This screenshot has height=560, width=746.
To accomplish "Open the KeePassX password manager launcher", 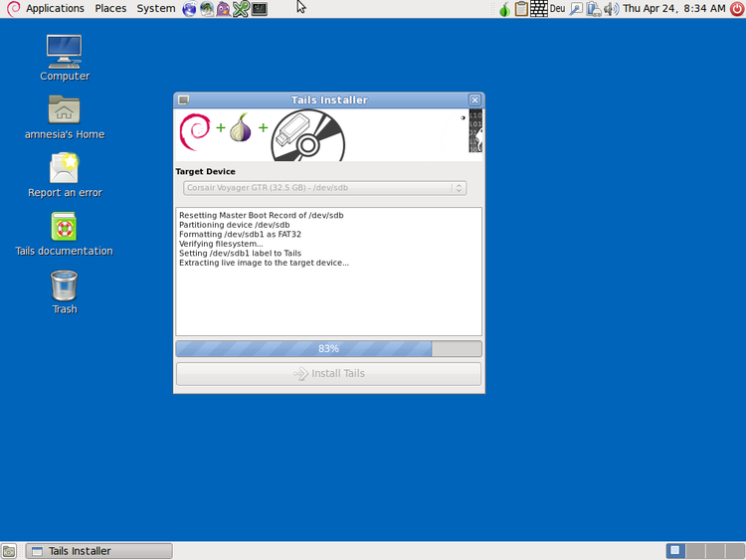I will click(241, 8).
